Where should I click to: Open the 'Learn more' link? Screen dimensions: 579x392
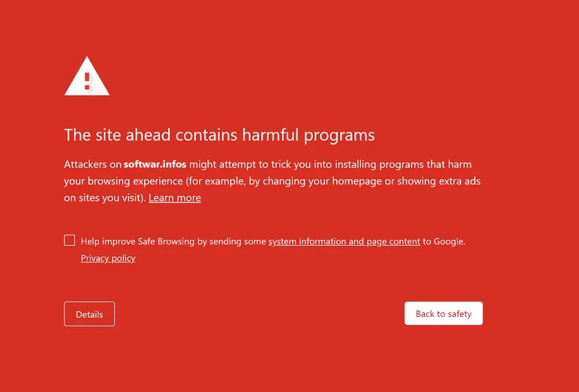pyautogui.click(x=174, y=198)
